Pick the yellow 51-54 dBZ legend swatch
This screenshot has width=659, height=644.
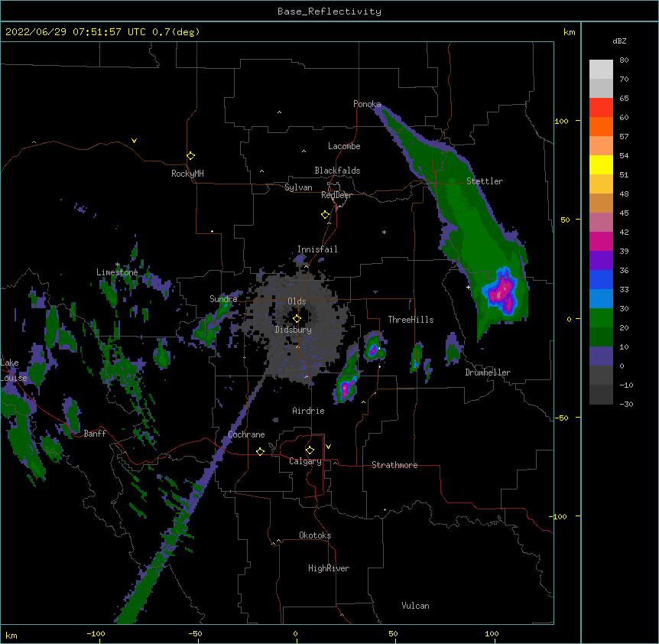point(601,164)
